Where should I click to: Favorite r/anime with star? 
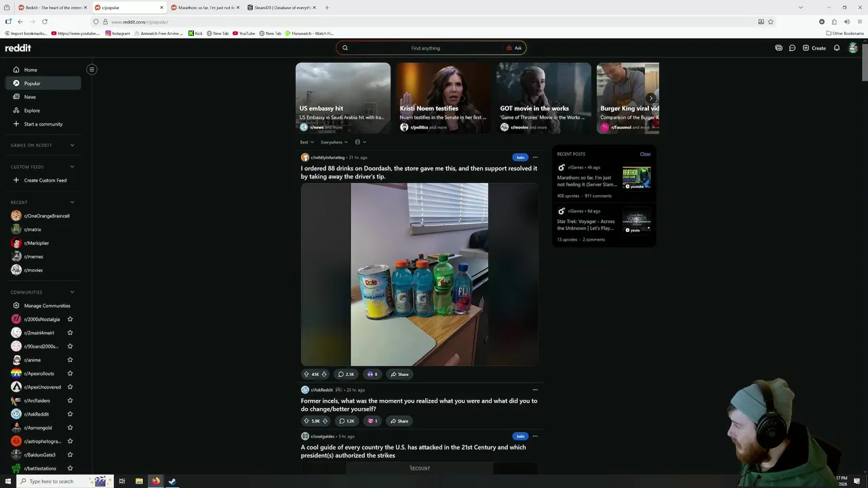[70, 360]
